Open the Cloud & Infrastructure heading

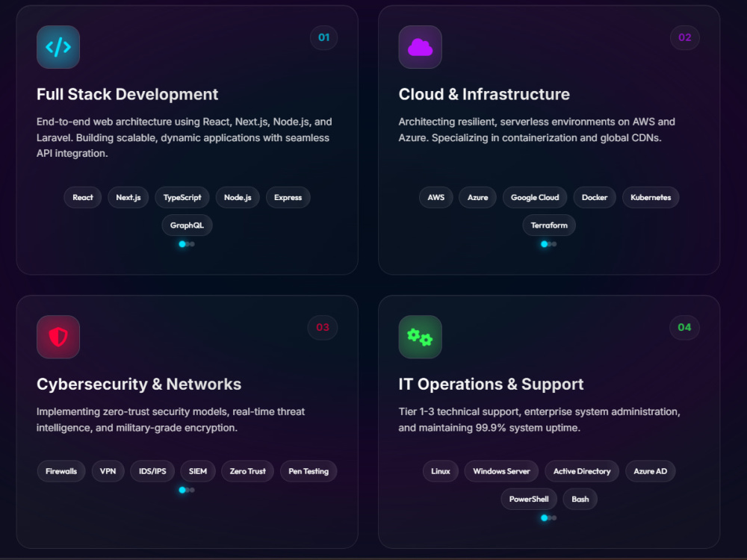484,94
